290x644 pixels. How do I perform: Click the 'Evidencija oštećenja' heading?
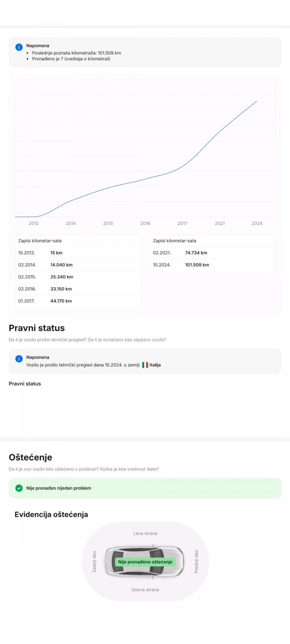tap(51, 515)
